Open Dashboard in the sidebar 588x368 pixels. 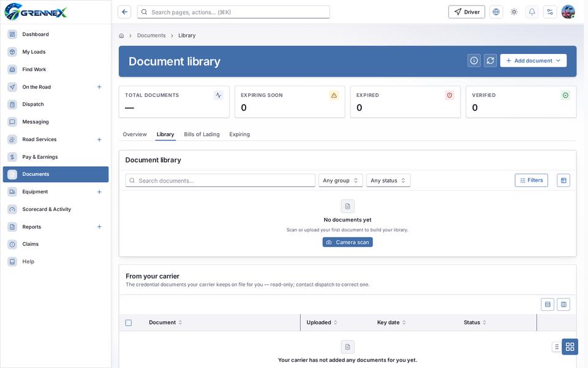click(x=56, y=34)
